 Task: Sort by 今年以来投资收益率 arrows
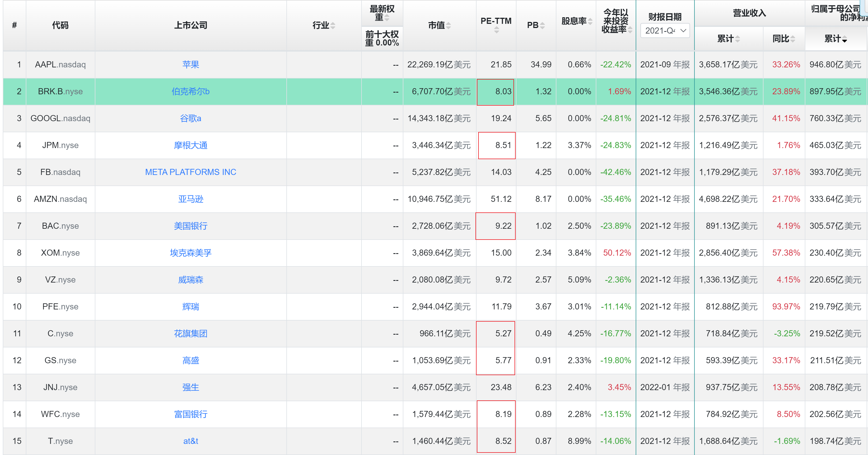630,30
